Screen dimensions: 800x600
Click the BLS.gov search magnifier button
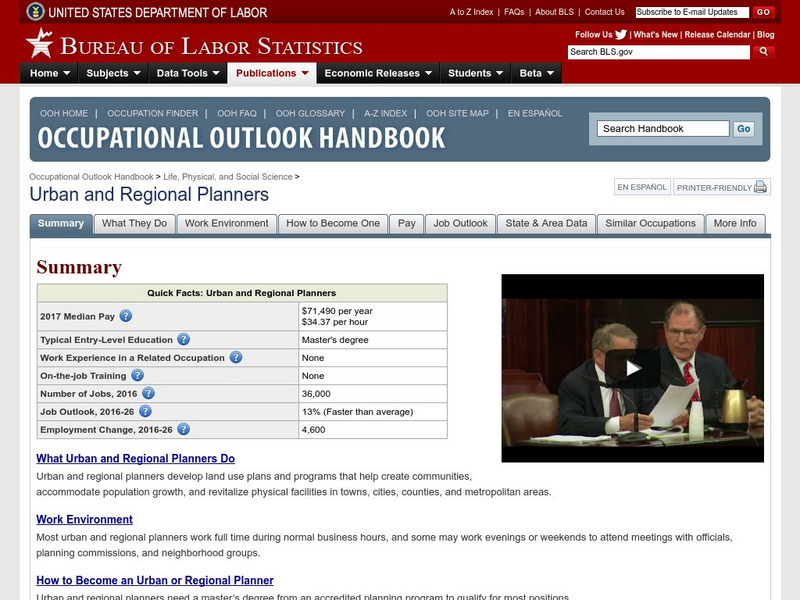pos(763,52)
